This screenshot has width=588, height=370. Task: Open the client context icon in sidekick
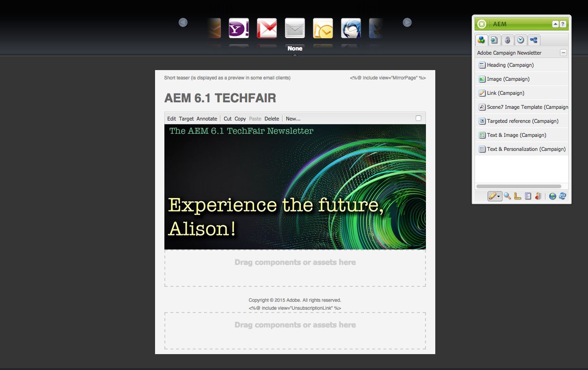pos(538,196)
